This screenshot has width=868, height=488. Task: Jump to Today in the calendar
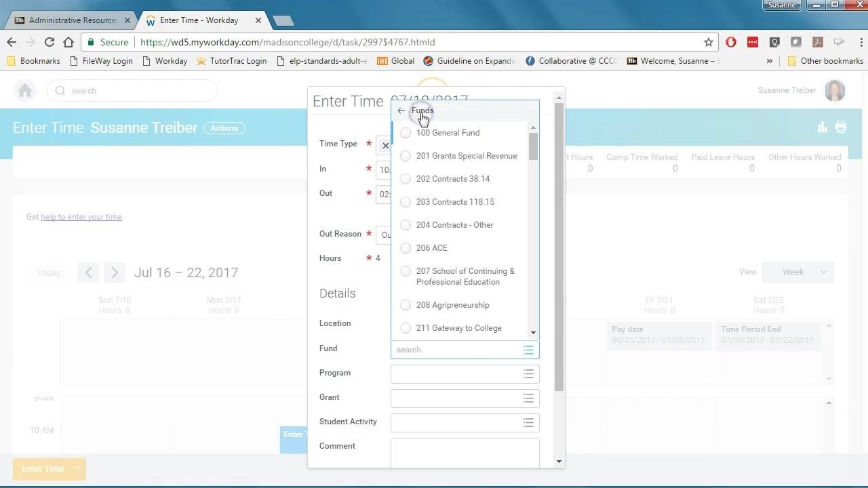coord(49,272)
